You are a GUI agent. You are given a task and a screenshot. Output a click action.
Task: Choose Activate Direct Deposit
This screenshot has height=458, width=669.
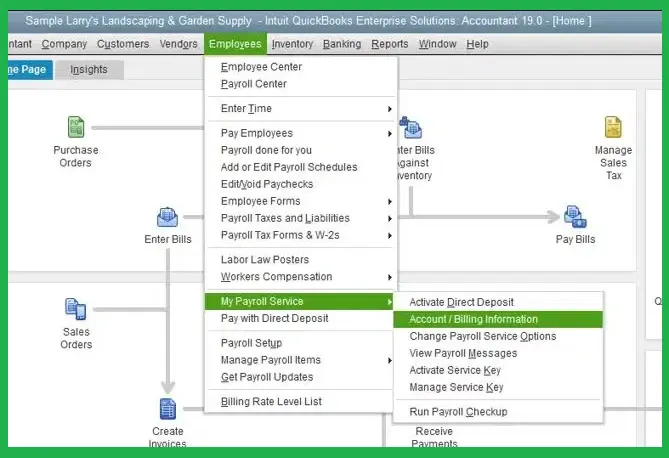[x=498, y=302]
